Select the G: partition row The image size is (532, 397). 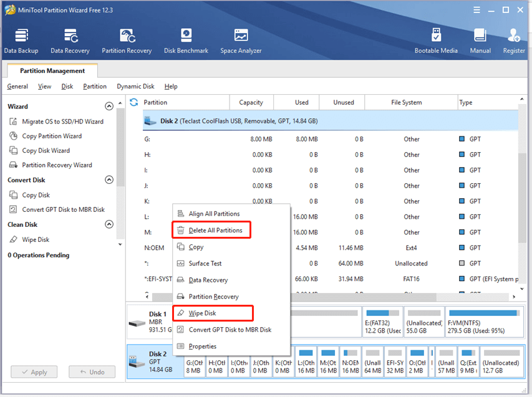(330, 139)
